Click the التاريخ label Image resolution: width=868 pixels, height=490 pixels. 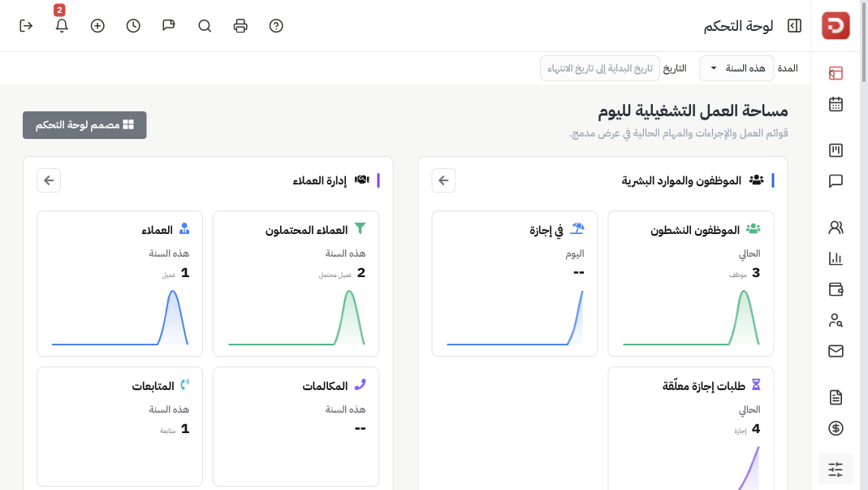point(675,68)
